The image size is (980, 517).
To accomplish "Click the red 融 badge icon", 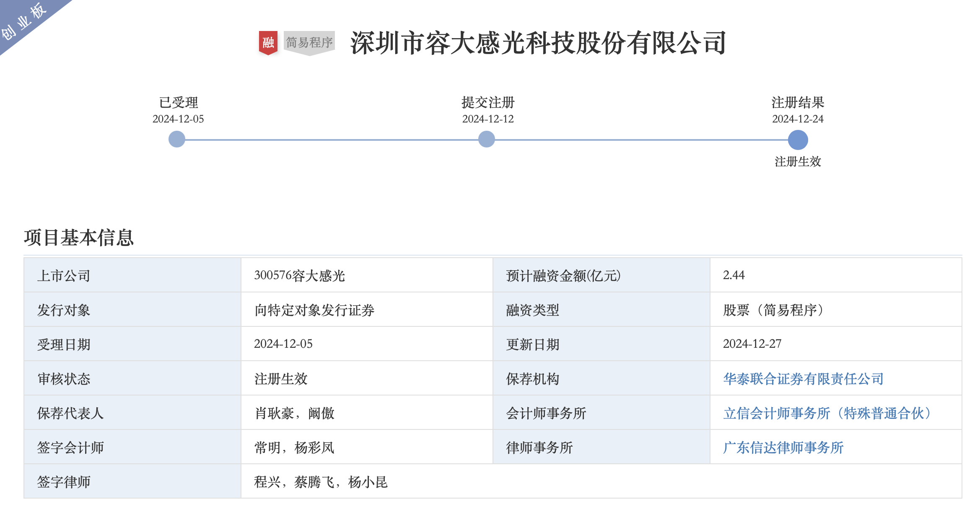I will click(268, 43).
